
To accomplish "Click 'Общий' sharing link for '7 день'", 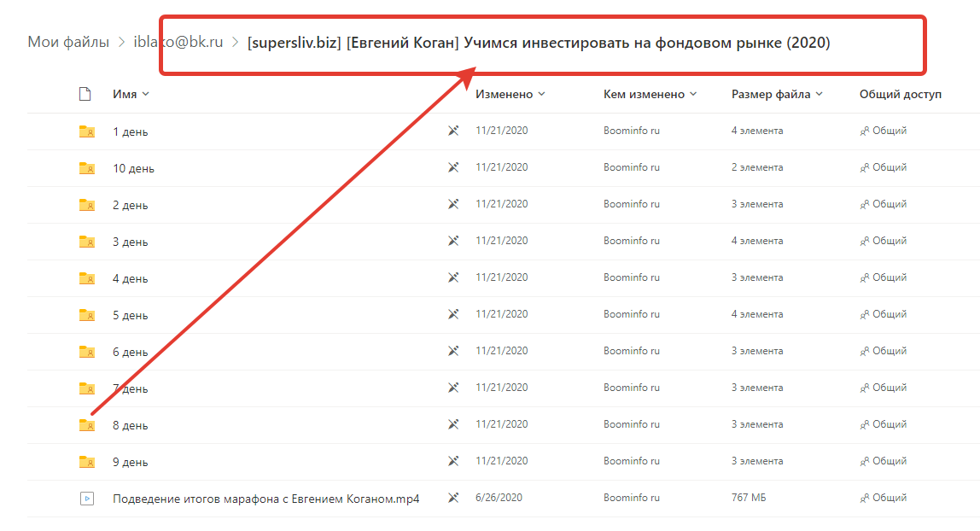I will coord(890,388).
